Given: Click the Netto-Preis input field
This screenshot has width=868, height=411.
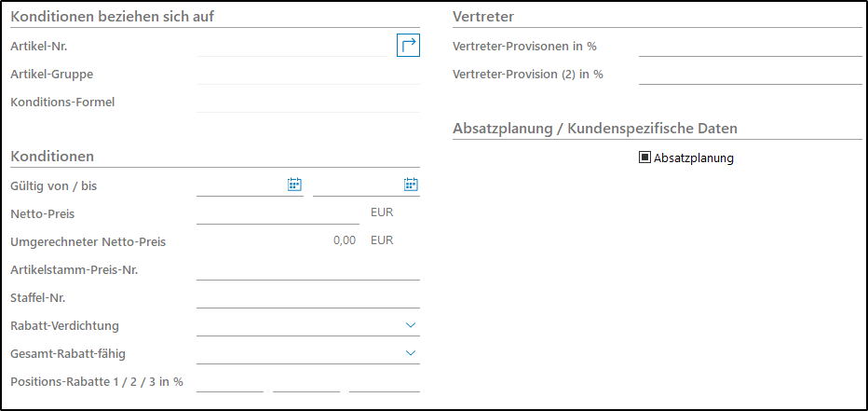Looking at the screenshot, I should pos(278,213).
